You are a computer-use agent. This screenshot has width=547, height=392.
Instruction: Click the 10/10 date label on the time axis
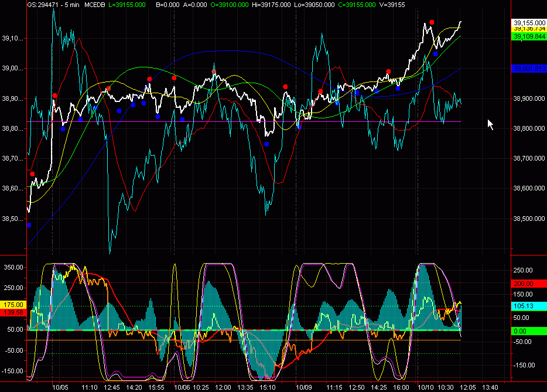click(426, 387)
